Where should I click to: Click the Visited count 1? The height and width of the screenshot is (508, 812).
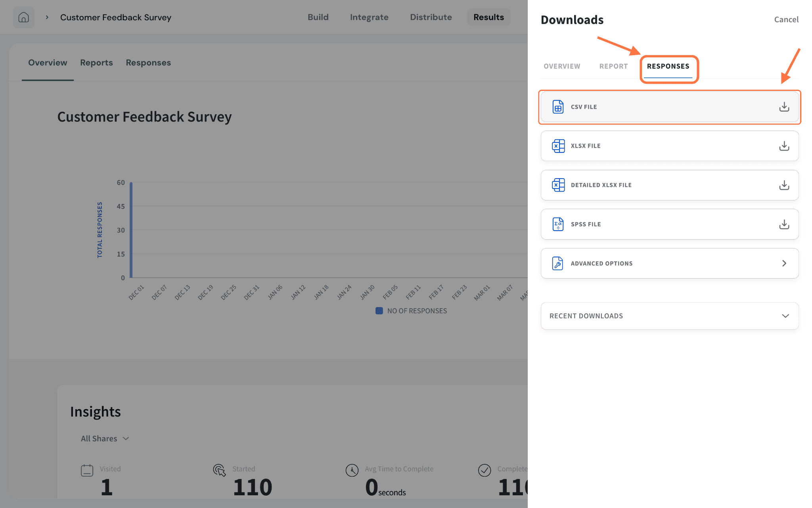106,487
